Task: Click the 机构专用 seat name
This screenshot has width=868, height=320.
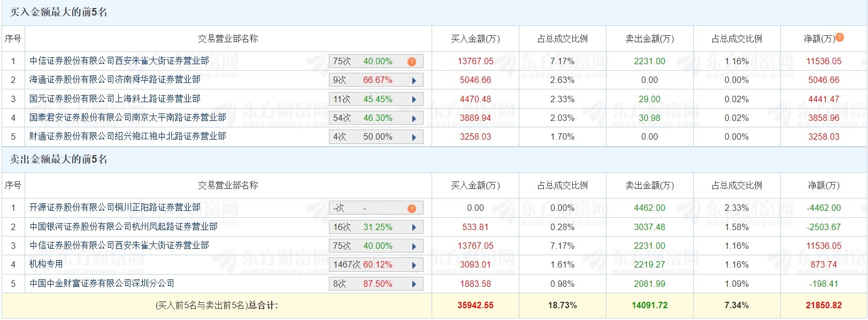Action: (x=46, y=264)
